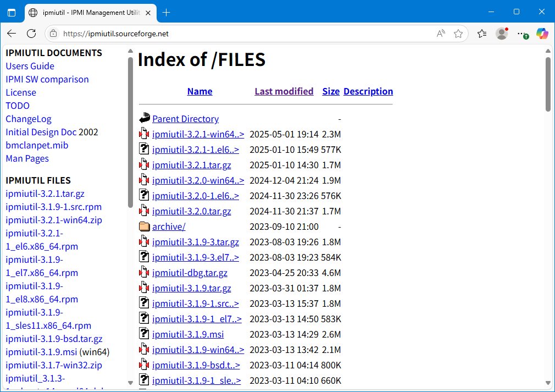This screenshot has height=392, width=555.
Task: Open the Settings and more ellipsis menu
Action: coord(521,34)
